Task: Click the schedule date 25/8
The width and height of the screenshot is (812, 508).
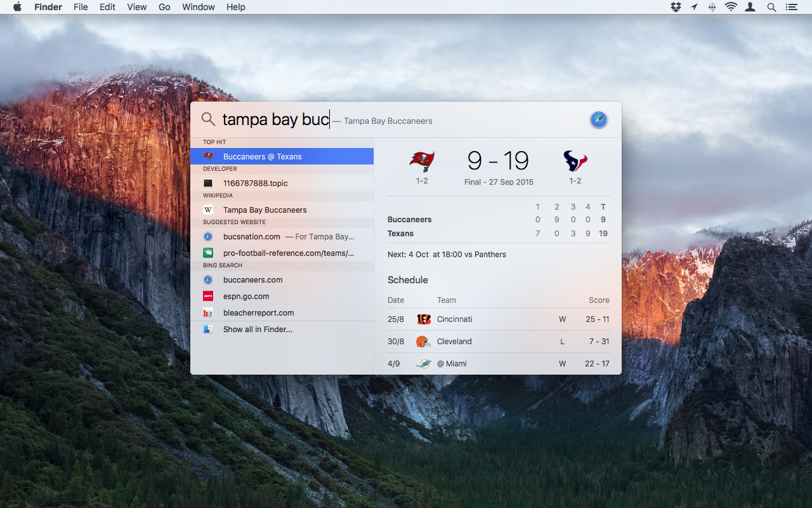Action: point(396,319)
